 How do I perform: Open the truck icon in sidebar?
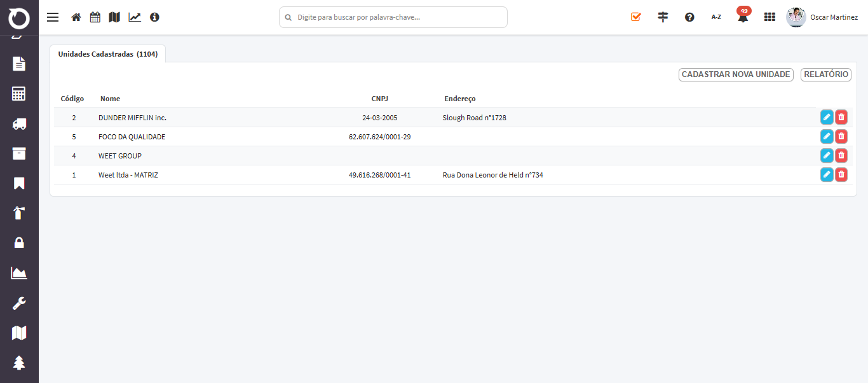19,124
